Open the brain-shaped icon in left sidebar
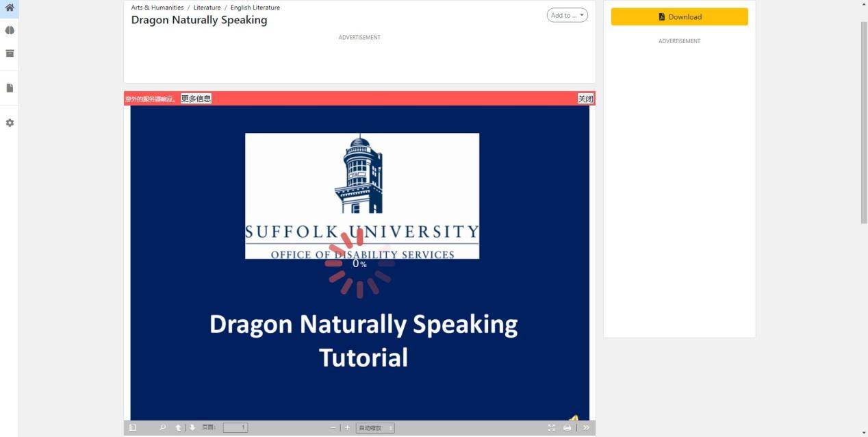The image size is (868, 437). click(10, 30)
